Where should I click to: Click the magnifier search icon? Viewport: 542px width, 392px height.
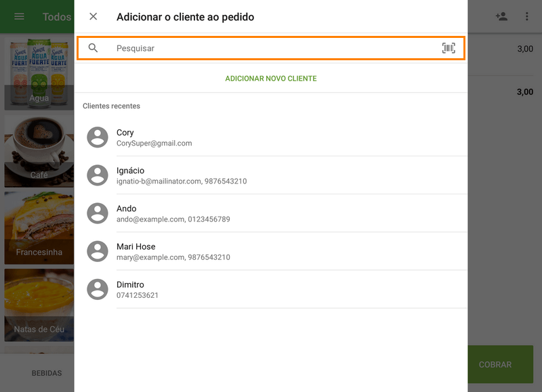95,48
